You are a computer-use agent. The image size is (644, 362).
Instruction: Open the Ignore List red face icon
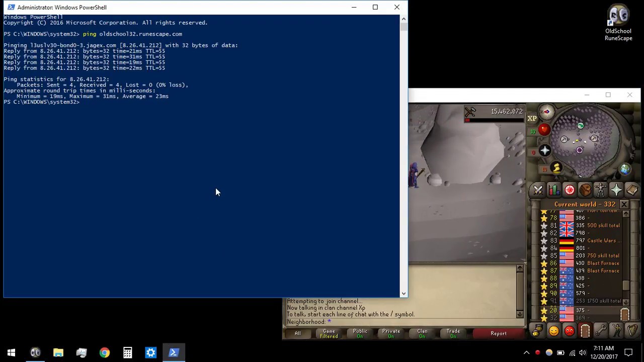pyautogui.click(x=570, y=331)
